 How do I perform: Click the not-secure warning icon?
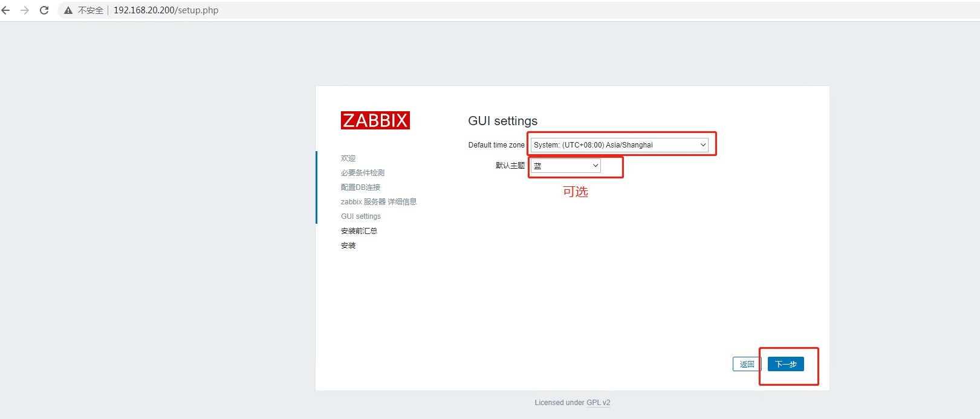pos(68,10)
